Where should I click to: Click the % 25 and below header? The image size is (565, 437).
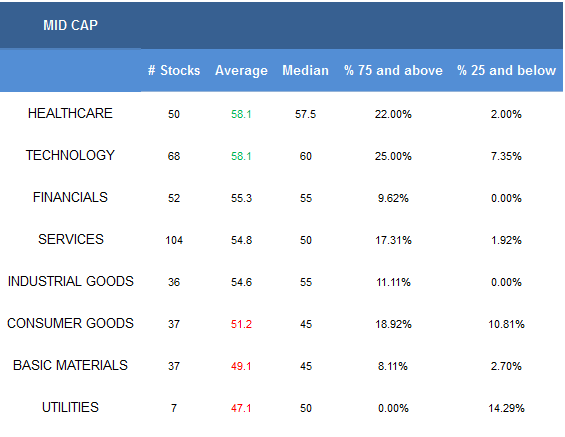pyautogui.click(x=506, y=70)
